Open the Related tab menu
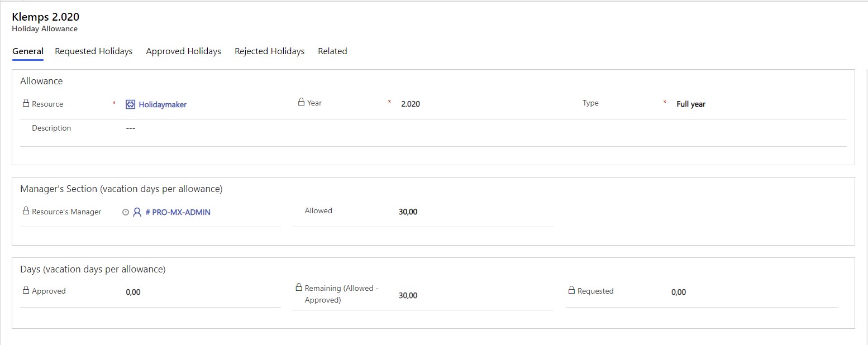 (332, 51)
